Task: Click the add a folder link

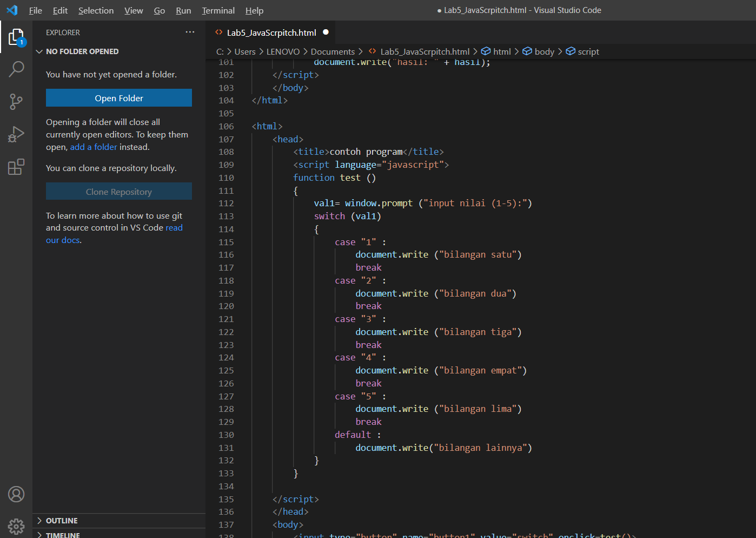Action: (x=94, y=147)
